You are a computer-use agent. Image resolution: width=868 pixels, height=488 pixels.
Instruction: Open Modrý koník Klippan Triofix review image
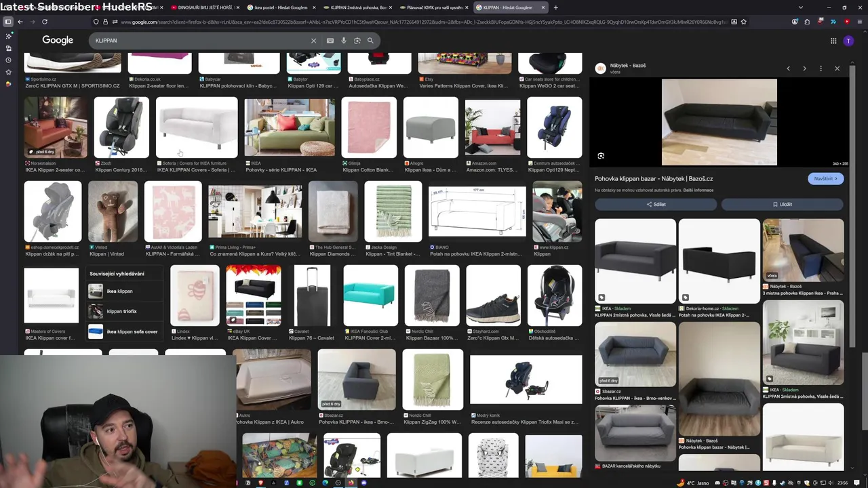526,380
